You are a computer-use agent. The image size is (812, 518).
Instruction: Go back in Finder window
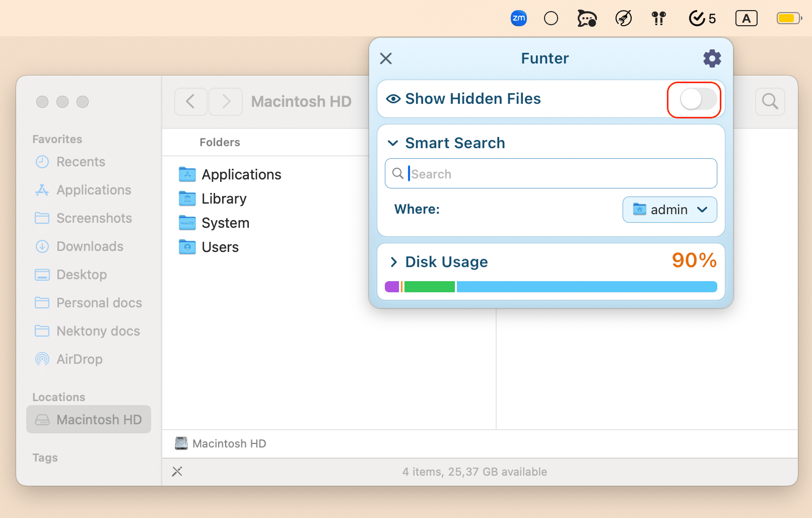pos(191,102)
